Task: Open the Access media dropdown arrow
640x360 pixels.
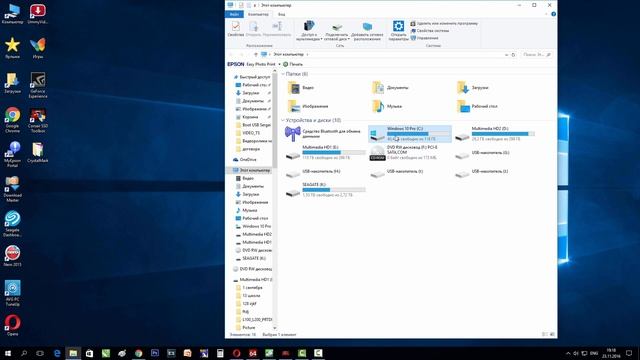Action: tap(321, 39)
